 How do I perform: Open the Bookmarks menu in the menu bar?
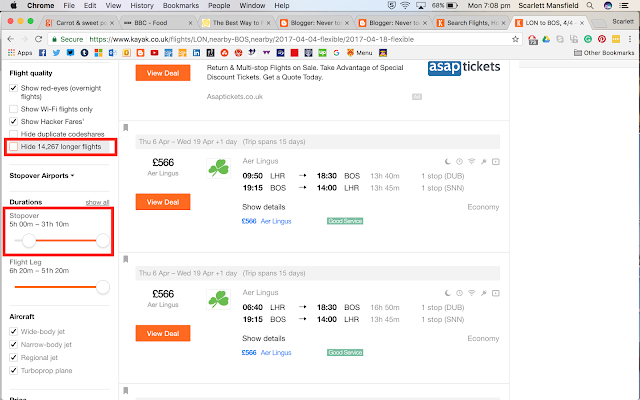click(x=180, y=6)
